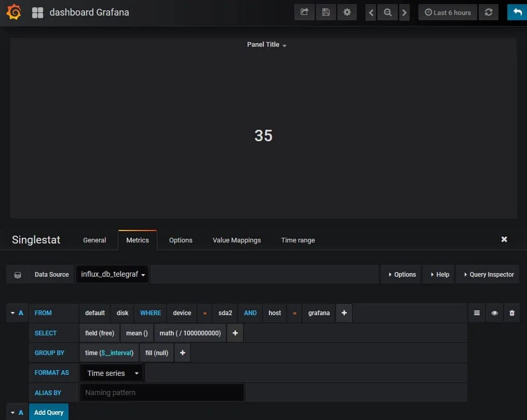Change the disk measurement segment
The image size is (527, 420).
[123, 313]
